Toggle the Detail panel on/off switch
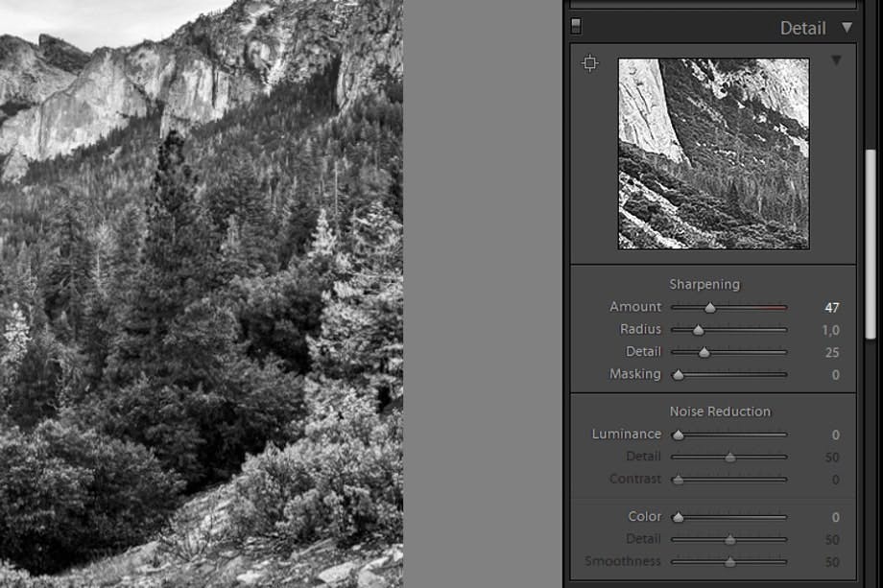 point(576,27)
